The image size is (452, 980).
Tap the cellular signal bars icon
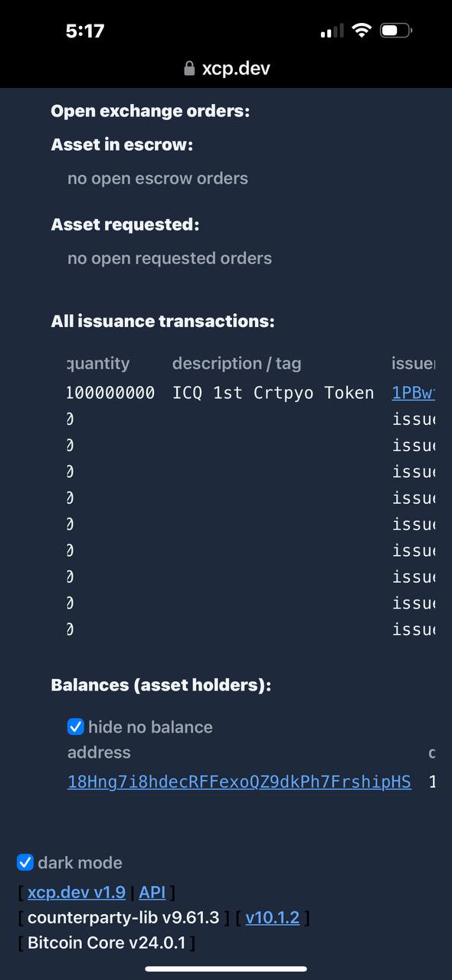(x=332, y=31)
